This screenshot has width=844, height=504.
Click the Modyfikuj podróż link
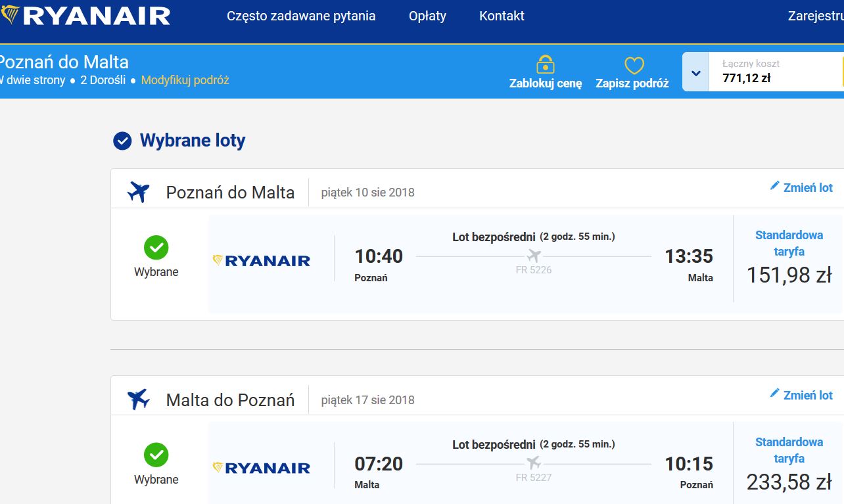tap(185, 80)
